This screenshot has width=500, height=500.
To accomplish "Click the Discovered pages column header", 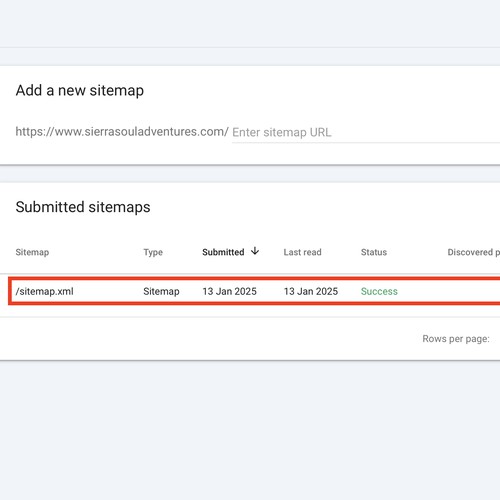I will (473, 252).
